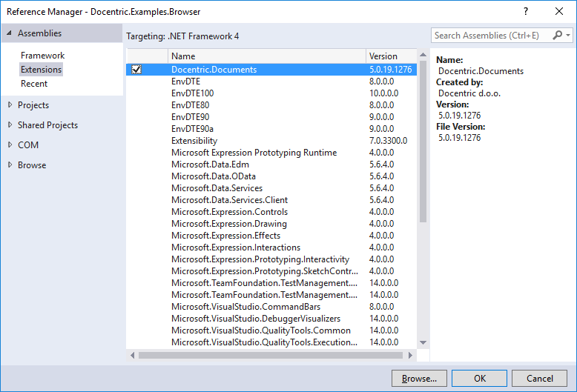Select Microsoft.Expression.Prototyping.SketchContr... assembly
The image size is (577, 392).
pos(271,271)
